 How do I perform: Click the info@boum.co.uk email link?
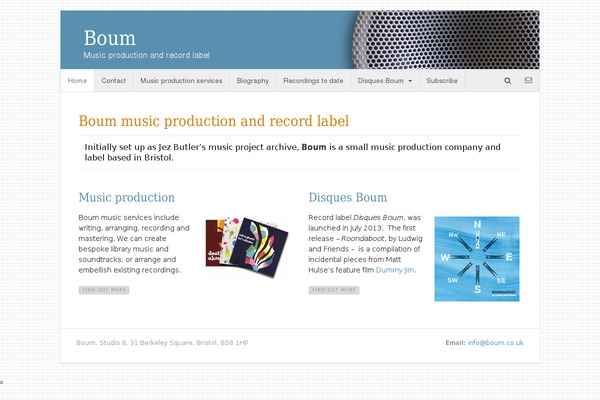coord(495,343)
